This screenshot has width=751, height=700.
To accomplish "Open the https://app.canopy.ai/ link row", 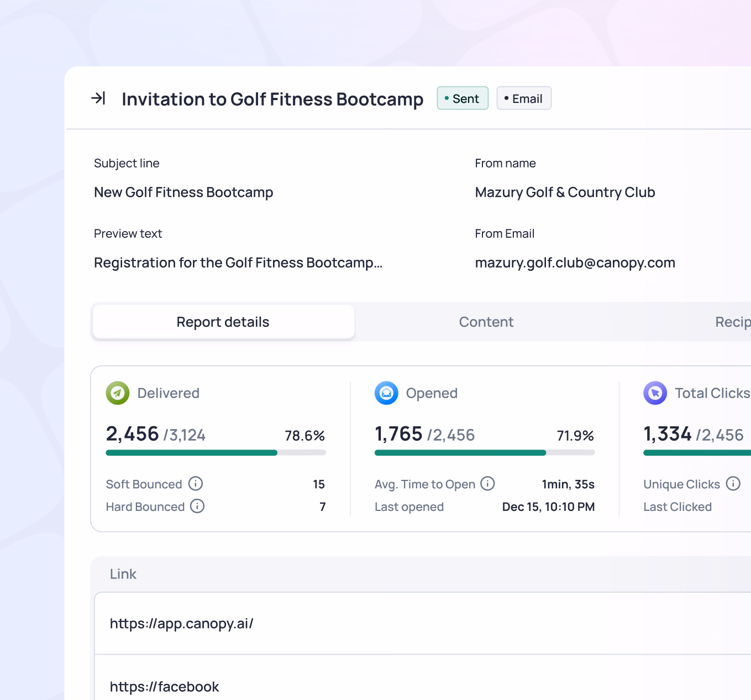I will pos(423,624).
